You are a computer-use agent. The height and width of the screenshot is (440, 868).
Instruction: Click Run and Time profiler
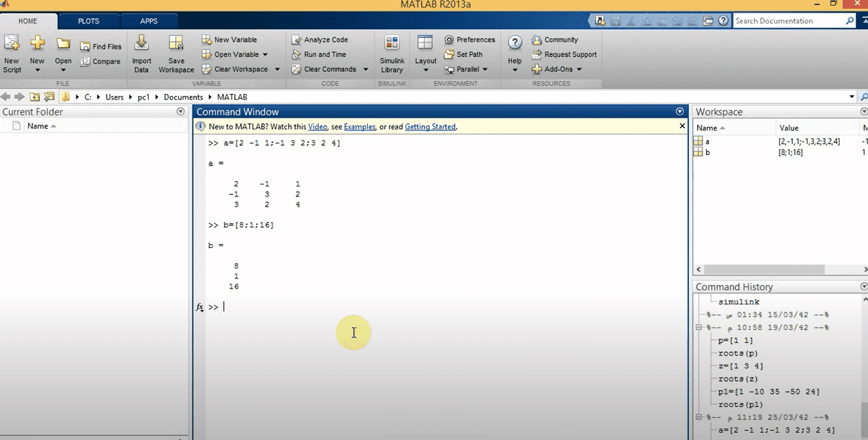(x=319, y=54)
